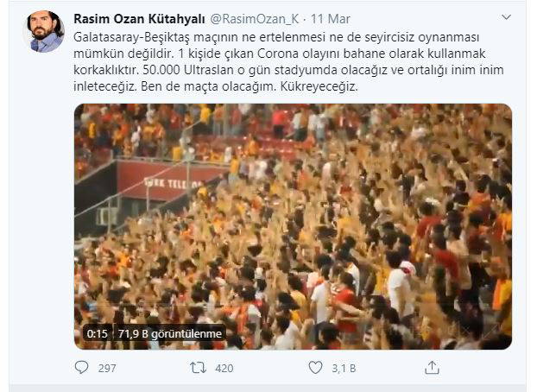Viewport: 537px width, 392px height.
Task: Open Rasim Ozan Kütahyalı profile picture
Action: (44, 31)
